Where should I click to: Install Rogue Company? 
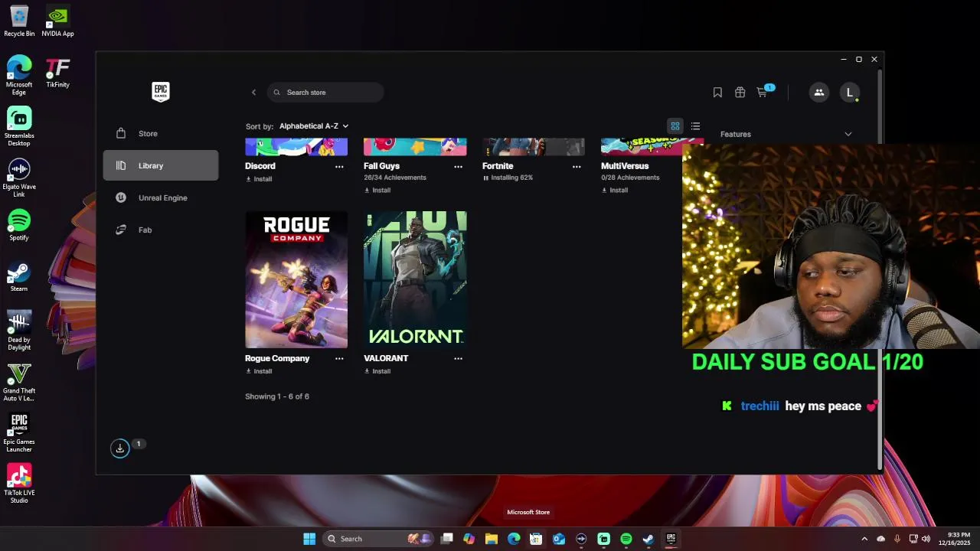(259, 371)
